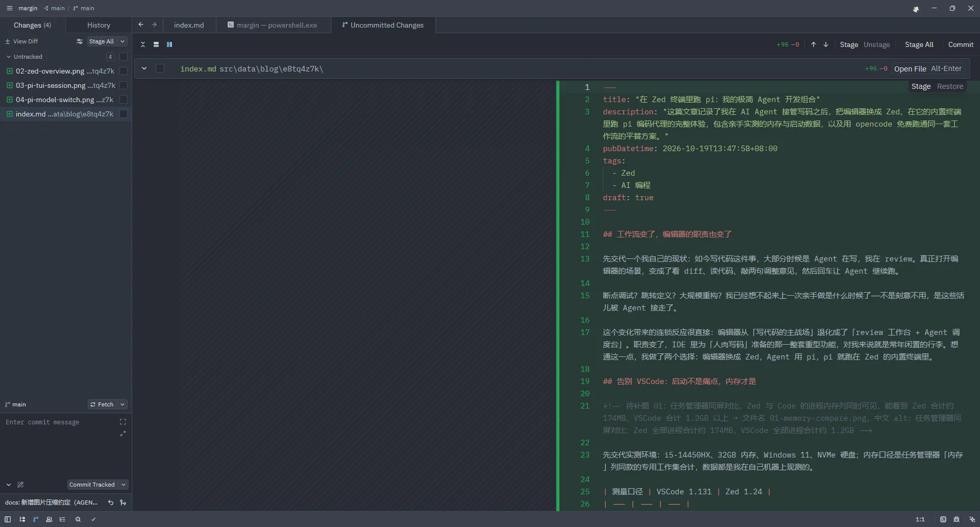Open the outline panel in the status bar
The image size is (980, 527).
pyautogui.click(x=63, y=519)
